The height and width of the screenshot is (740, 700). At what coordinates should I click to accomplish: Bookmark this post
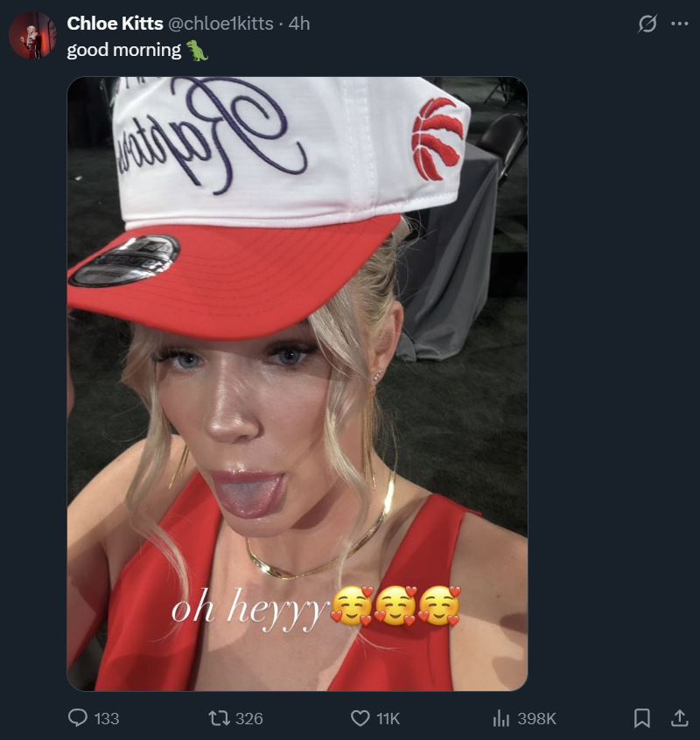tap(642, 718)
